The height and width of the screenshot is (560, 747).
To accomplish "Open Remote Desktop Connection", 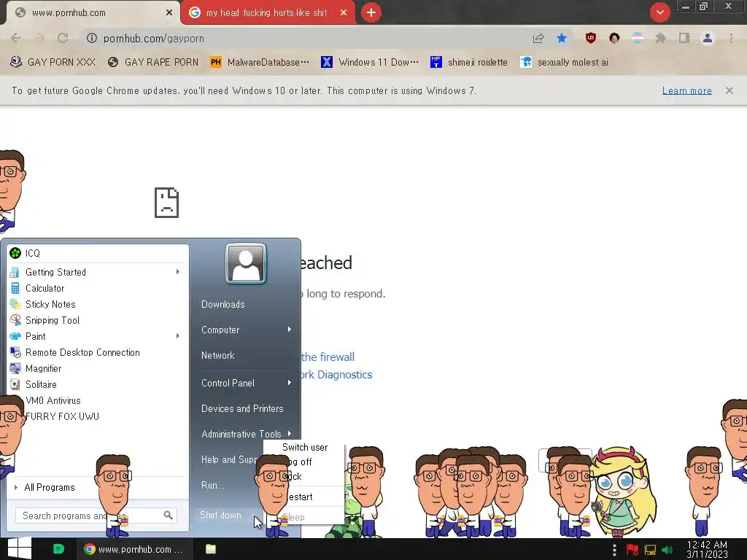I will click(98, 352).
